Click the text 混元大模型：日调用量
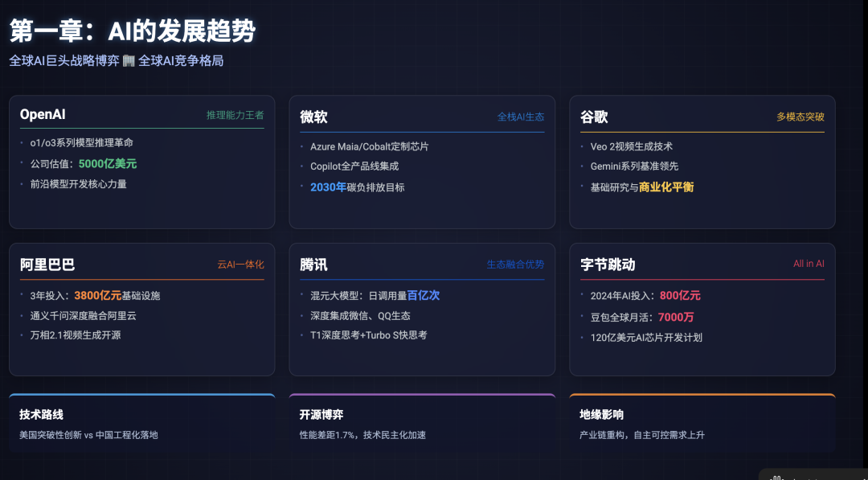868x480 pixels. pos(358,296)
